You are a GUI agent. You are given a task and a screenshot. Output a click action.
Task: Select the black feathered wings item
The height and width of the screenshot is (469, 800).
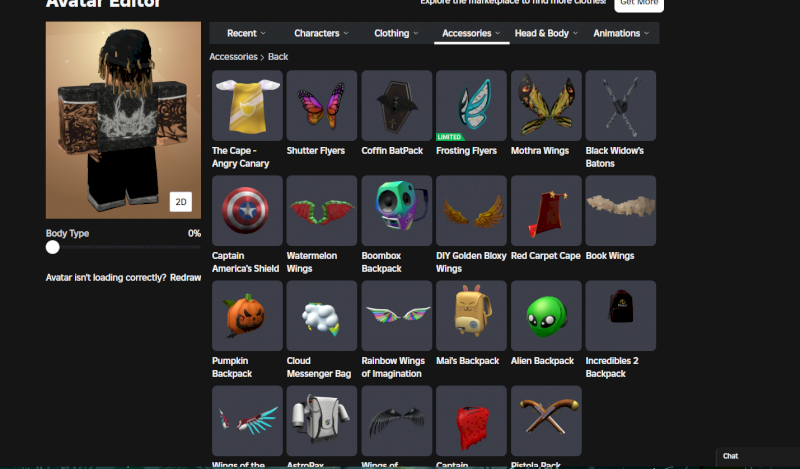tap(396, 421)
